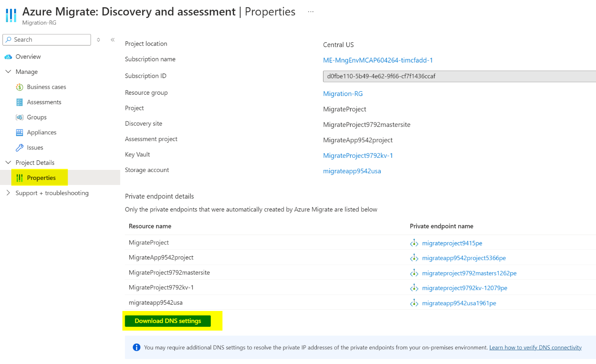Click the Resource name column header
The width and height of the screenshot is (596, 364).
click(x=150, y=226)
